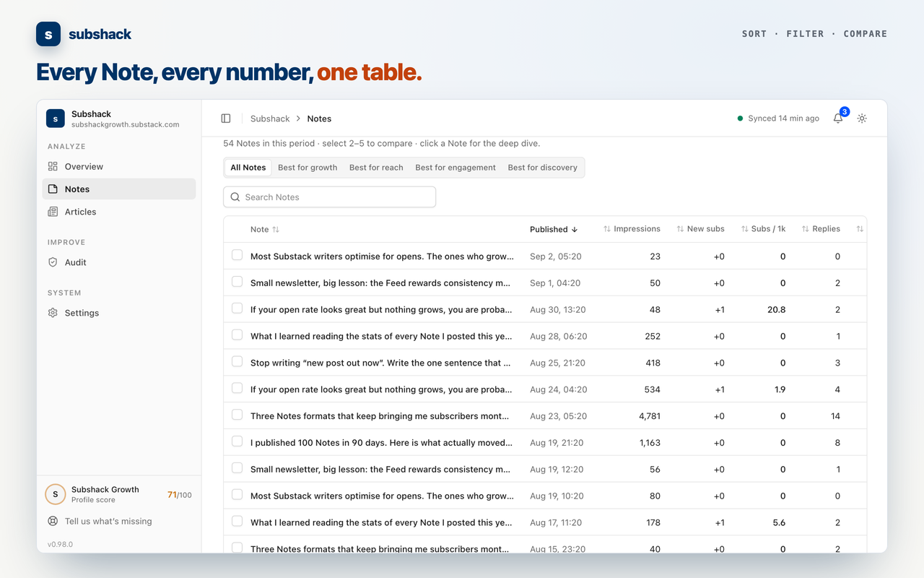Sort the table by Subs / 1k

click(763, 229)
